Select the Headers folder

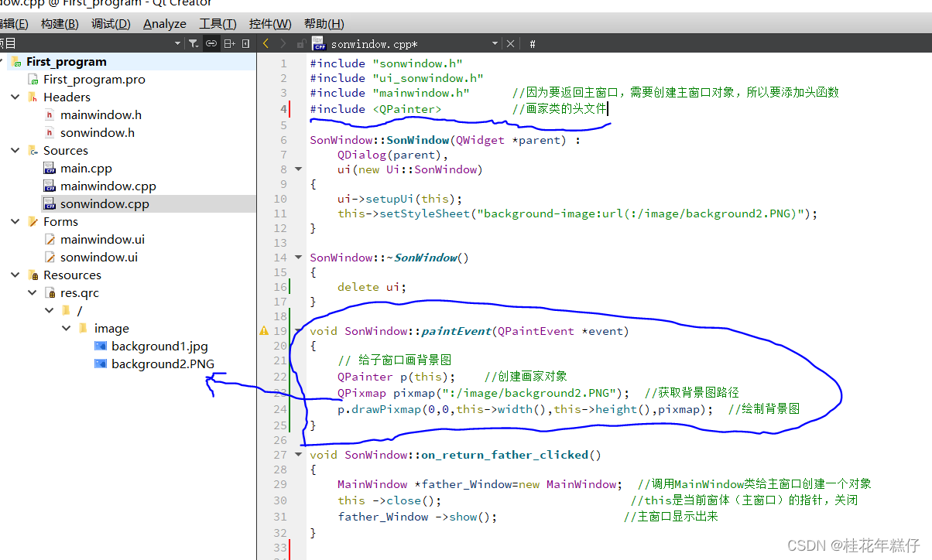[x=67, y=97]
